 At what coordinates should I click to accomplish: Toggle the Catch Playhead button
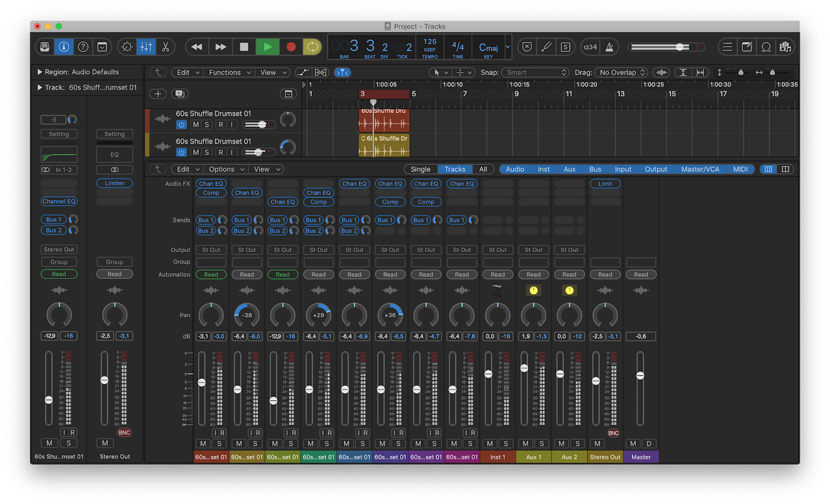(x=342, y=72)
